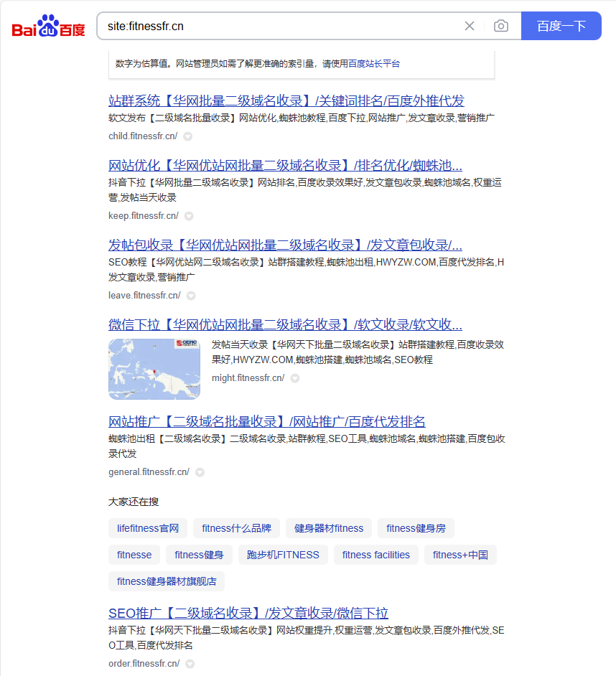Open result titled 发帖包收录【华网优站网批量二级域名收录】
This screenshot has height=676, width=616.
click(x=285, y=245)
